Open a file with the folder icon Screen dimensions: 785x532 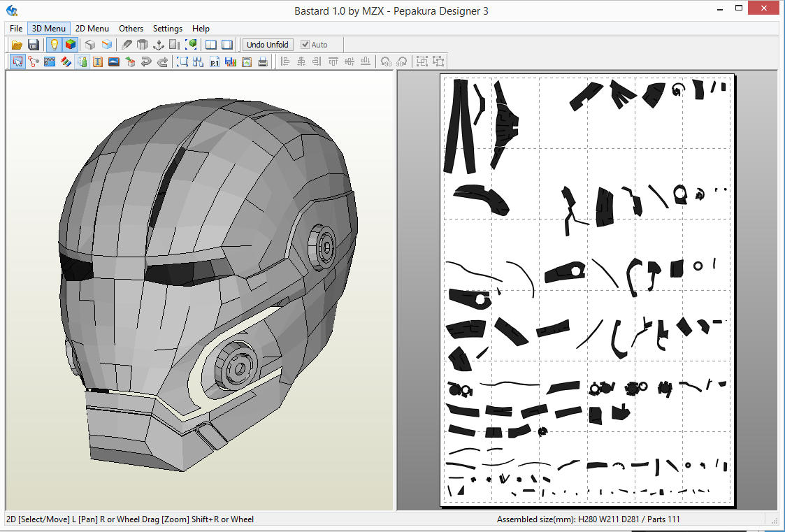(17, 45)
